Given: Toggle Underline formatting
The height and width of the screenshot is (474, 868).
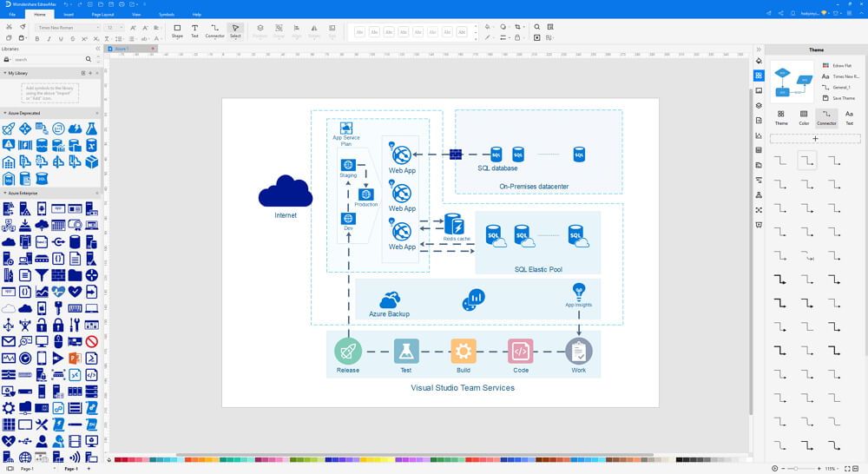Looking at the screenshot, I should [x=61, y=39].
